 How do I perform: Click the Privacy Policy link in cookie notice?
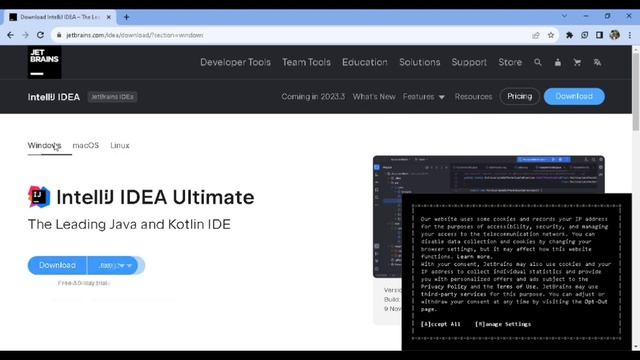pyautogui.click(x=444, y=287)
